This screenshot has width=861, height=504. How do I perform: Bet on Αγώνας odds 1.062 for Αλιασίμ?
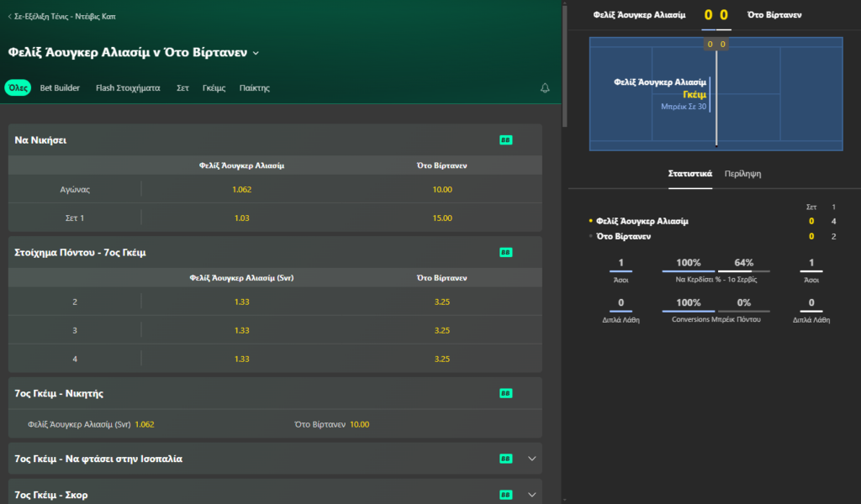[x=241, y=189]
